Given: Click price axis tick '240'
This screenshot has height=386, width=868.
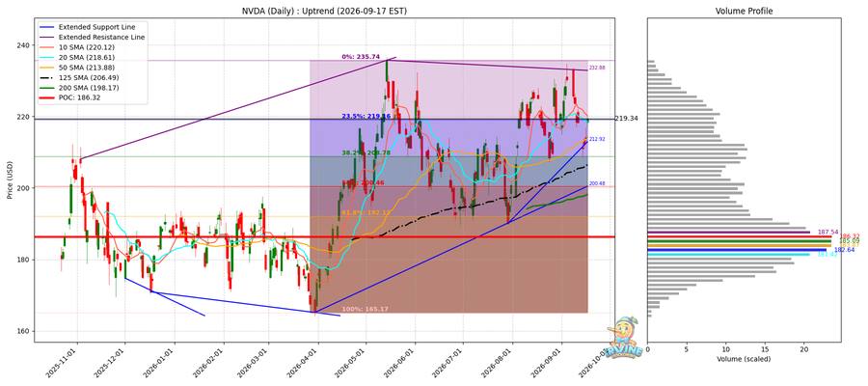Looking at the screenshot, I should 24,44.
